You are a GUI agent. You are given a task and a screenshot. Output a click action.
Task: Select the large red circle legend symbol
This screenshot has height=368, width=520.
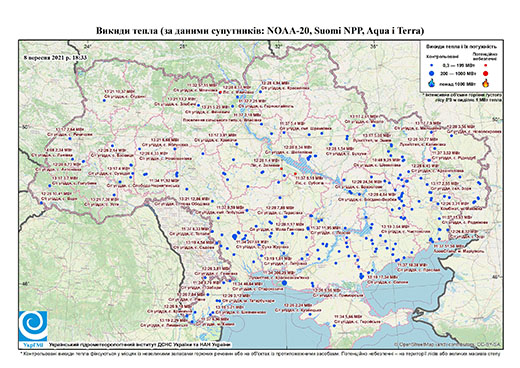(x=485, y=73)
